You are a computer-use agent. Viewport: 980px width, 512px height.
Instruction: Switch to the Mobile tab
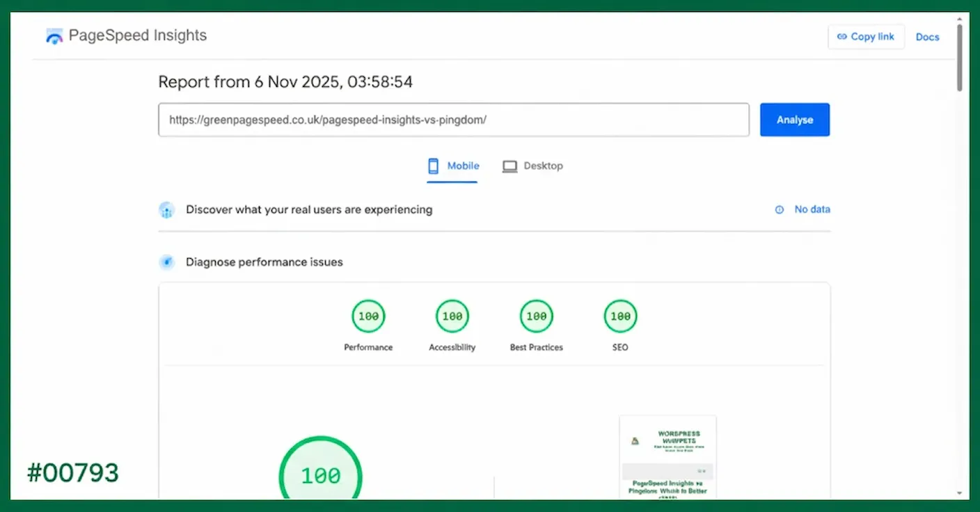pos(453,166)
